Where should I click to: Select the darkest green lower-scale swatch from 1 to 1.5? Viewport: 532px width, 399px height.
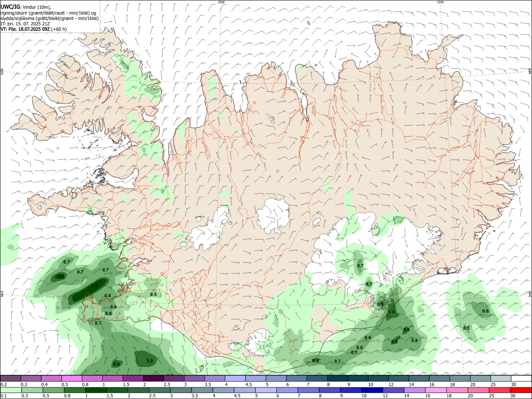point(96,390)
